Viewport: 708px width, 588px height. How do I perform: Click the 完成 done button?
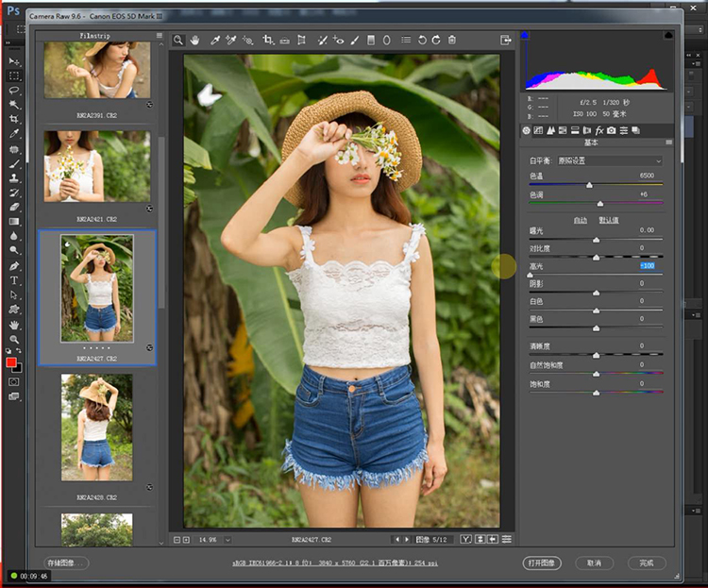pos(647,563)
